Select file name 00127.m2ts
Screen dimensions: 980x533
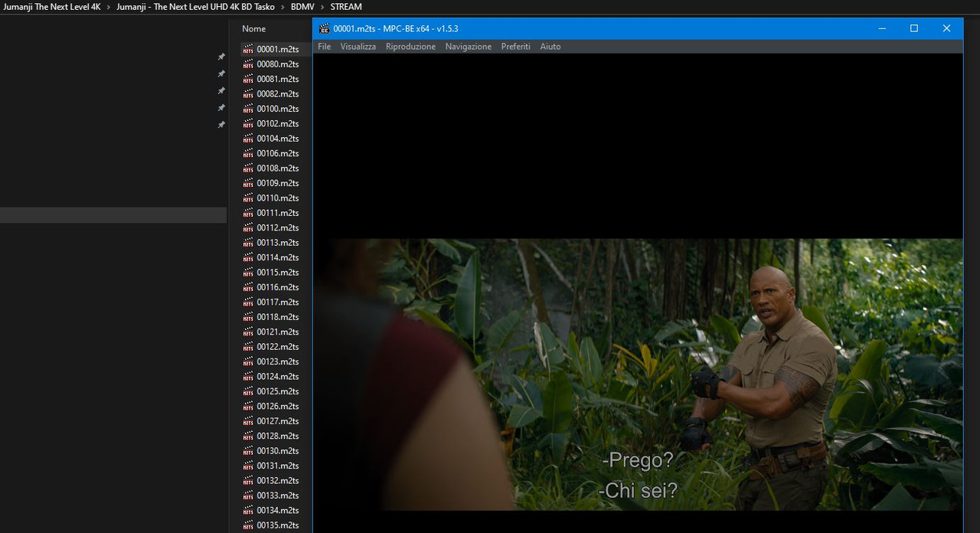click(278, 421)
